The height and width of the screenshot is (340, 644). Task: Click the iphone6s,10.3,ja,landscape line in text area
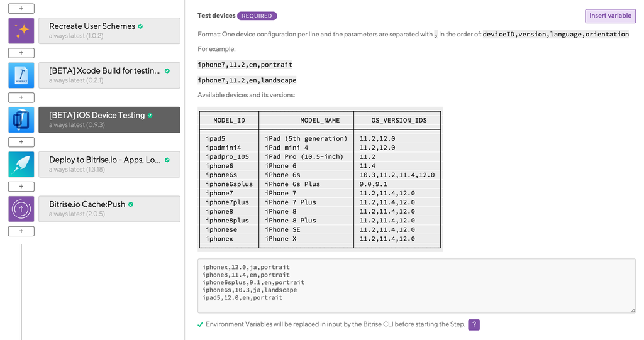tap(250, 290)
